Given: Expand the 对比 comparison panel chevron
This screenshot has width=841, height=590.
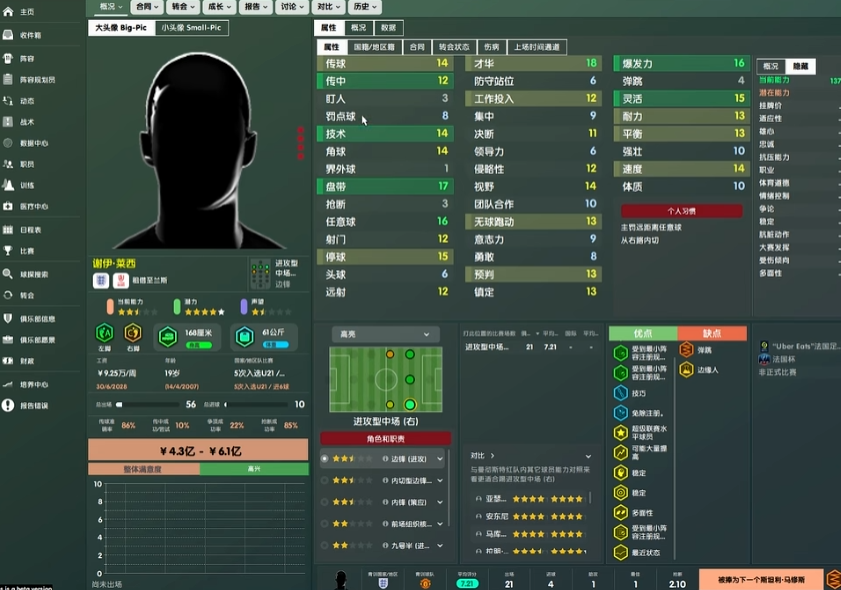Looking at the screenshot, I should click(493, 455).
